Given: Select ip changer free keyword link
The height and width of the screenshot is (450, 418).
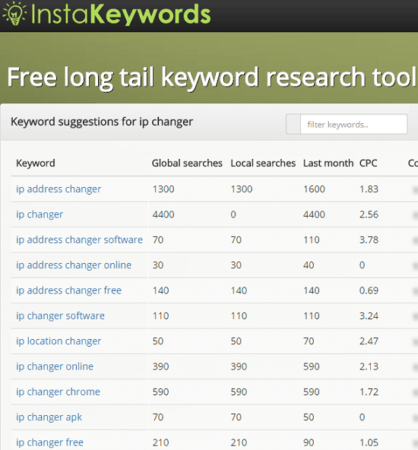Looking at the screenshot, I should (50, 443).
